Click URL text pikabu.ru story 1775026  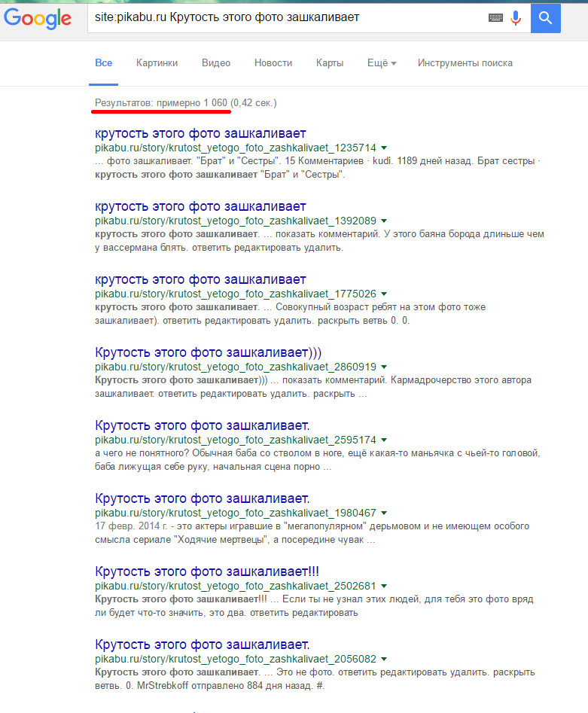coord(236,294)
